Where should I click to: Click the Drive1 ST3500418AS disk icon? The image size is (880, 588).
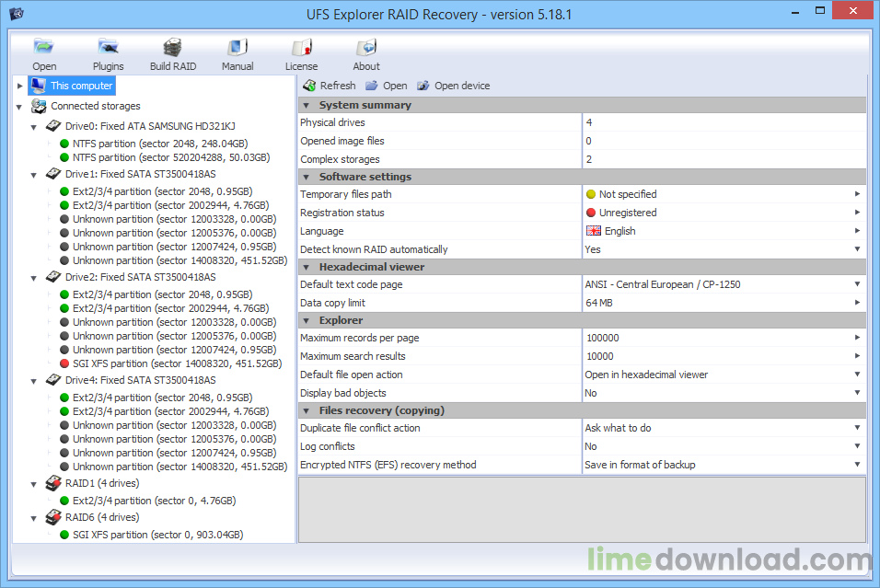[x=53, y=174]
